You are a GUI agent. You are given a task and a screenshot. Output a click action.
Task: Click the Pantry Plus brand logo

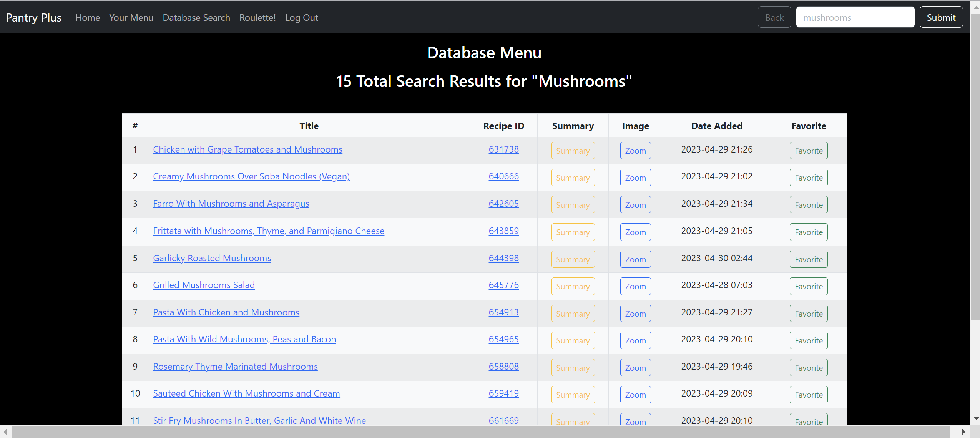coord(33,18)
